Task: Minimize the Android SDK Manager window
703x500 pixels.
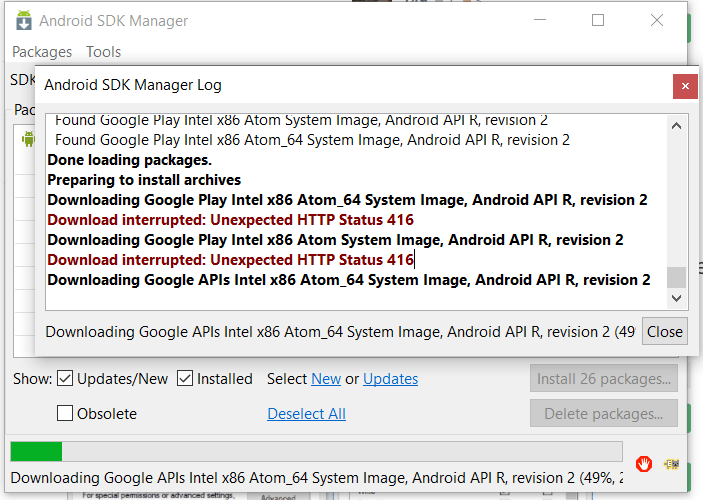Action: point(540,20)
